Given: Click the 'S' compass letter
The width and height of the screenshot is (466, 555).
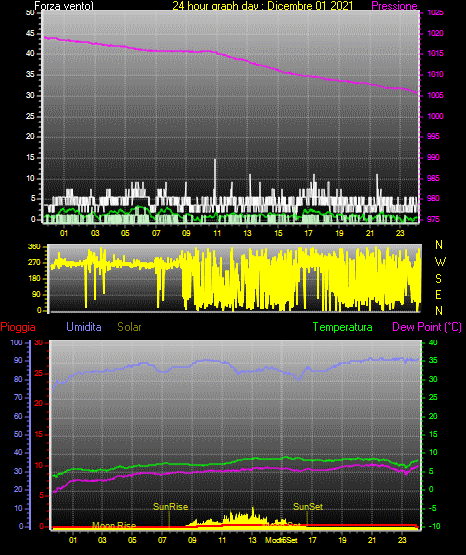Looking at the screenshot, I should [x=438, y=279].
